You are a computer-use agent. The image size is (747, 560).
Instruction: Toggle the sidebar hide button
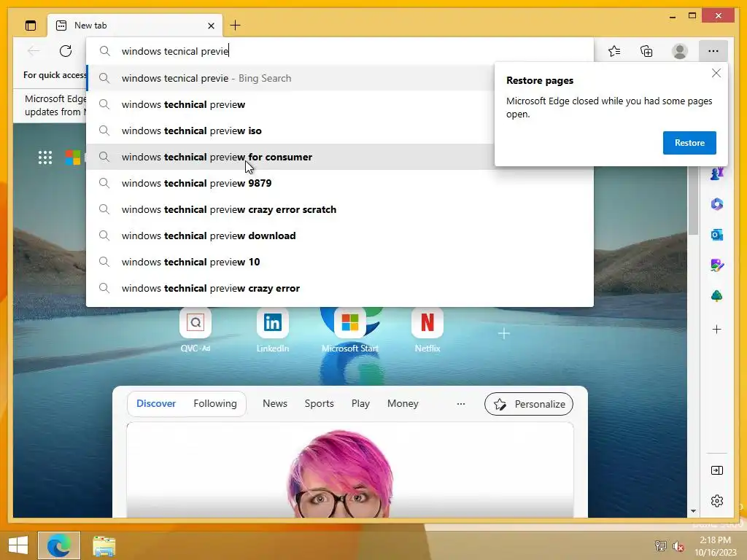click(x=717, y=470)
